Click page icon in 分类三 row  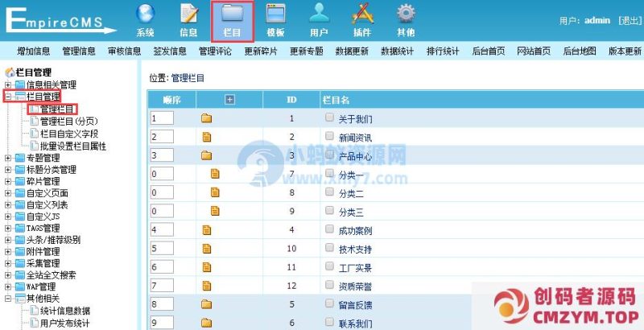[215, 211]
